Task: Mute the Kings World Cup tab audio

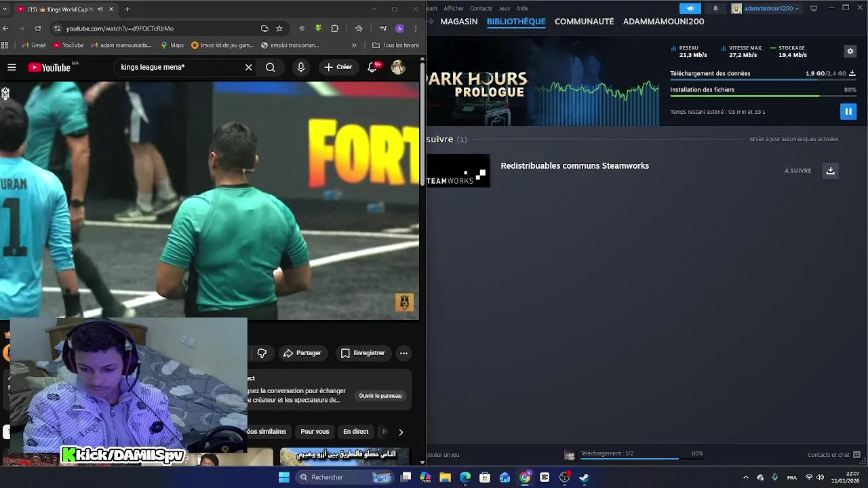Action: pos(100,9)
